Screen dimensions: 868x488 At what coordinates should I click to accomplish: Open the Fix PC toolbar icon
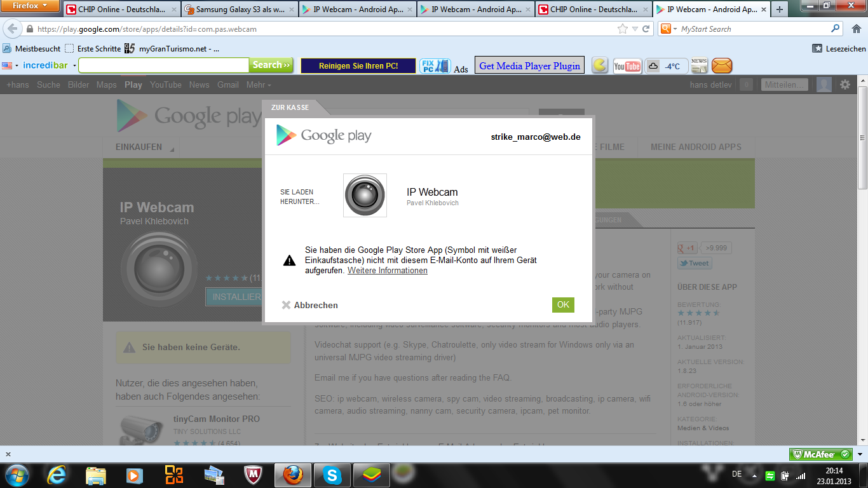point(435,65)
